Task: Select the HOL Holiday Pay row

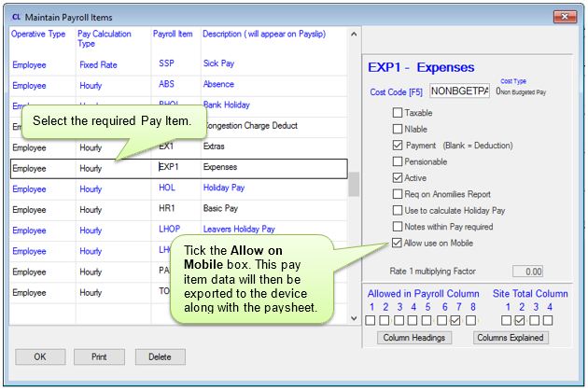Action: (178, 189)
